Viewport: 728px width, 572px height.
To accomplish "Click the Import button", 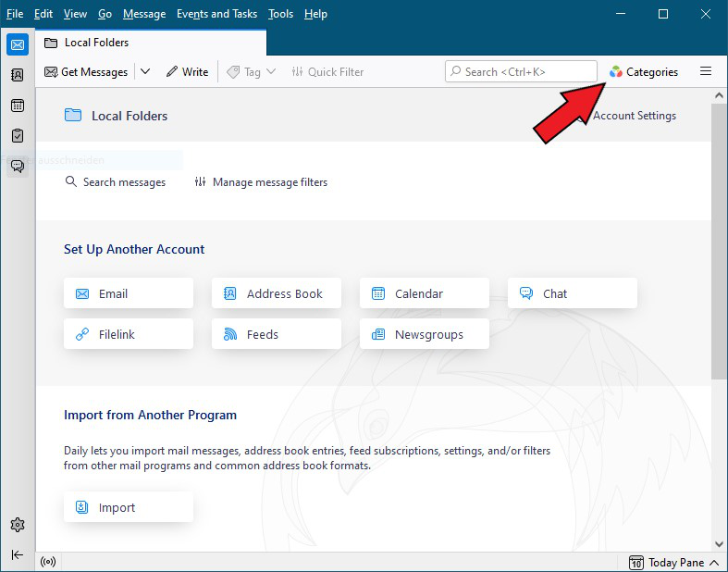I will coord(129,507).
